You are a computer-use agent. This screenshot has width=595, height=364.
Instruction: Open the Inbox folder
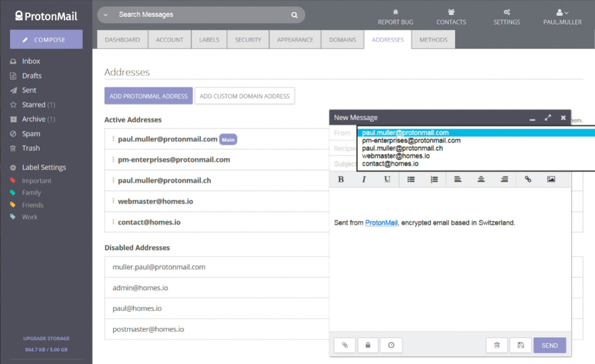[x=31, y=61]
